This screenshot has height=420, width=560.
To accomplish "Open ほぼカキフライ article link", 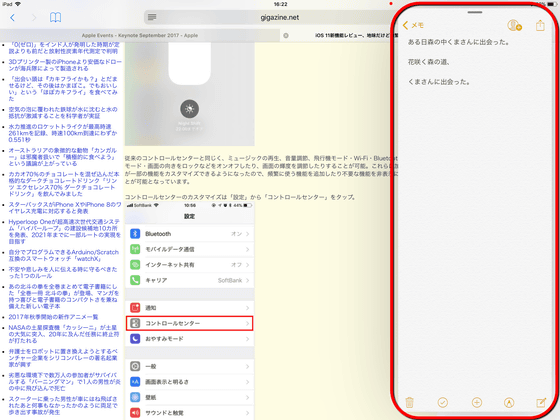I will (63, 89).
